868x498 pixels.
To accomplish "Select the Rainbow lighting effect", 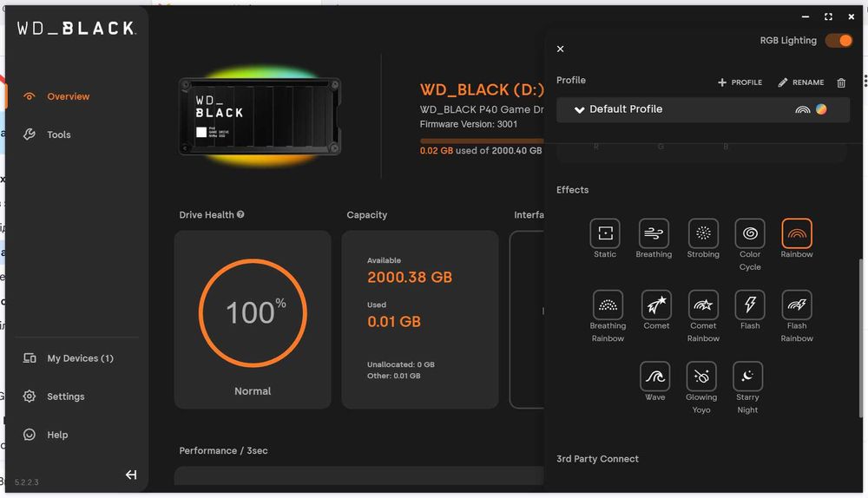I will click(x=797, y=233).
